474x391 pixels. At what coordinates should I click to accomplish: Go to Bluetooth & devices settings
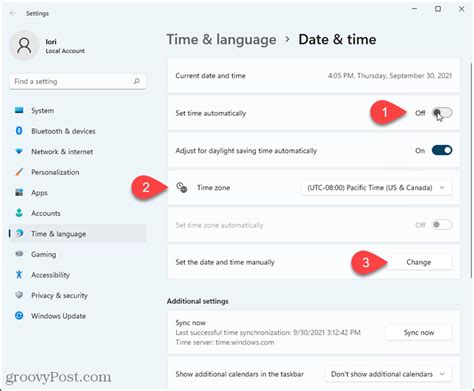(78, 131)
